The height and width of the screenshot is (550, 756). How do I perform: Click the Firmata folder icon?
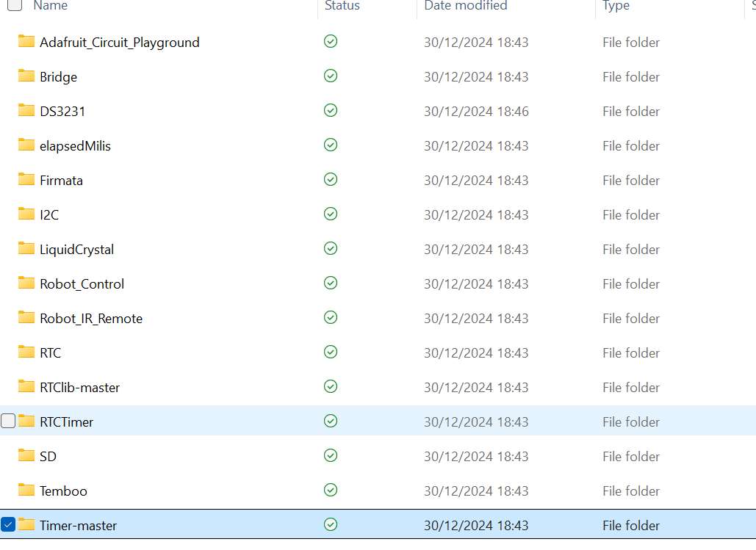[26, 180]
